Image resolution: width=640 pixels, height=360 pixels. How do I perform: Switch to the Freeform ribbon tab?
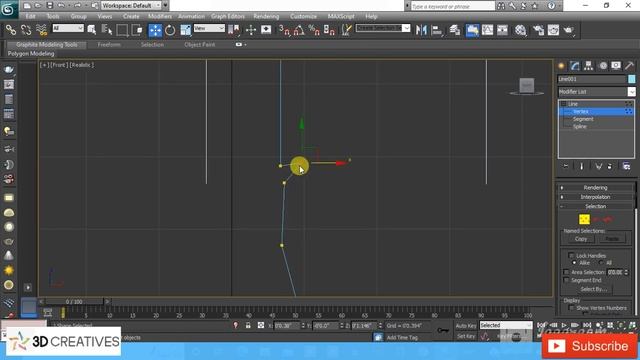pyautogui.click(x=109, y=44)
